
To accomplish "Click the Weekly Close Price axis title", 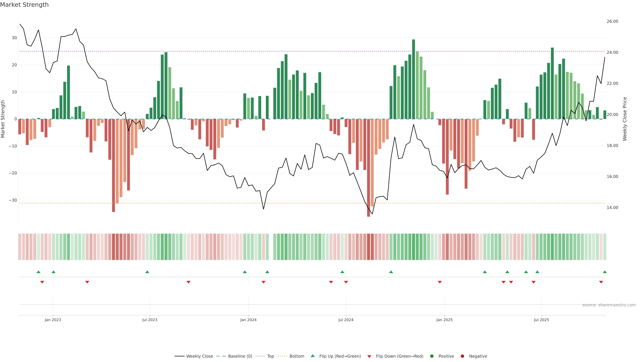I will [x=625, y=119].
